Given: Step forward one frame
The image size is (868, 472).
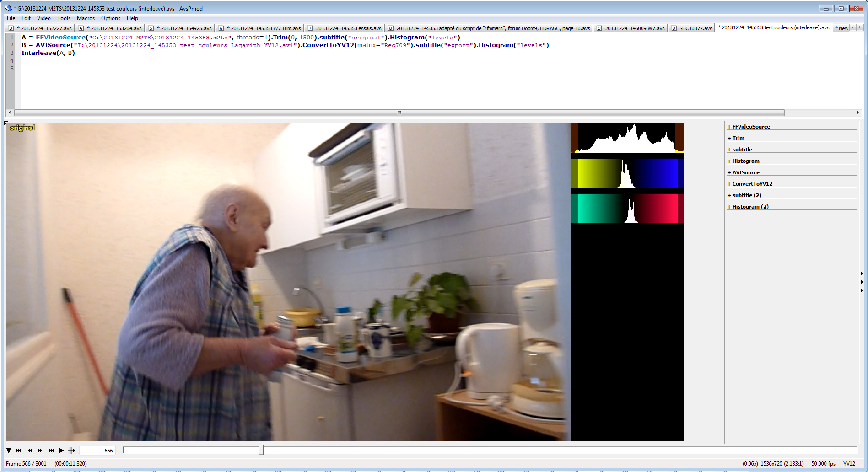Looking at the screenshot, I should [x=40, y=451].
